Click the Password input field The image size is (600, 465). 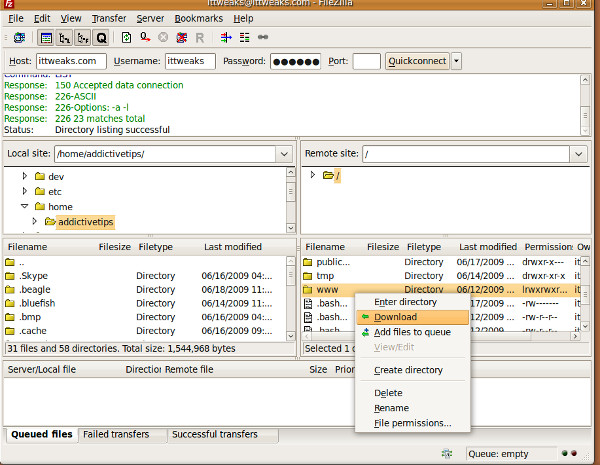(295, 61)
